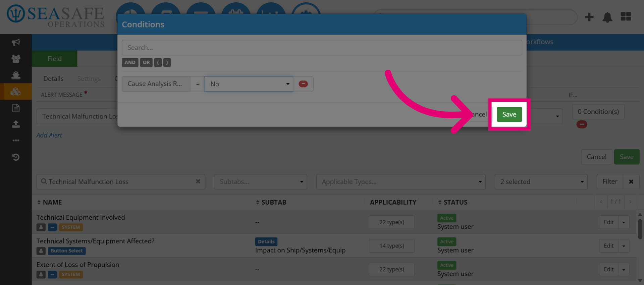Remove the alert with red minus icon
This screenshot has height=285, width=644.
coord(582,125)
